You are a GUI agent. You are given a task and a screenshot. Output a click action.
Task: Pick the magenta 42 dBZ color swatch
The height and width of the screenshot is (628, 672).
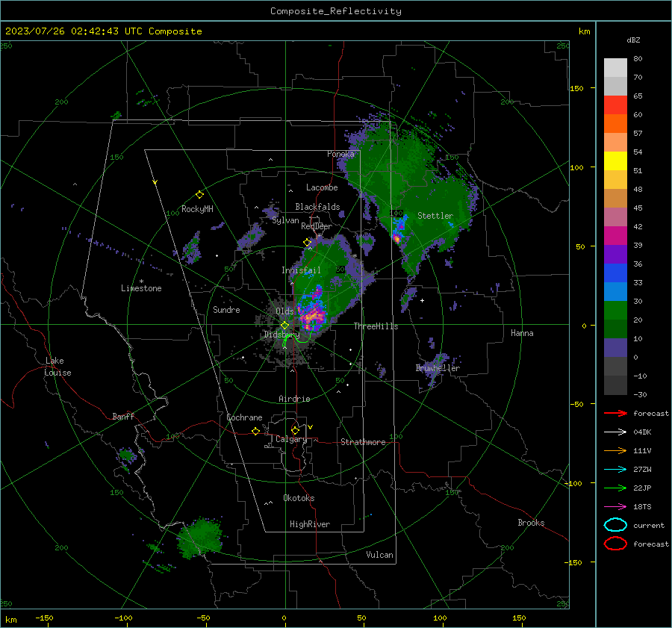pyautogui.click(x=615, y=235)
